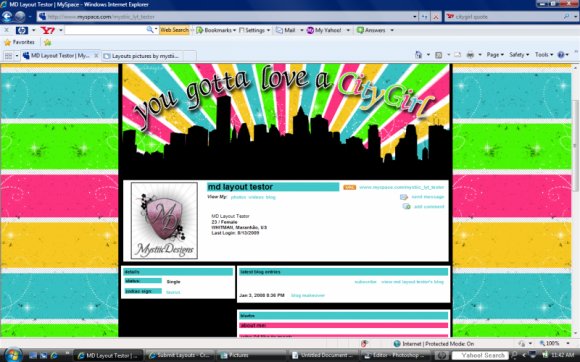Viewport: 580px width, 362px height.
Task: Click the Help question mark icon
Action: coord(561,55)
